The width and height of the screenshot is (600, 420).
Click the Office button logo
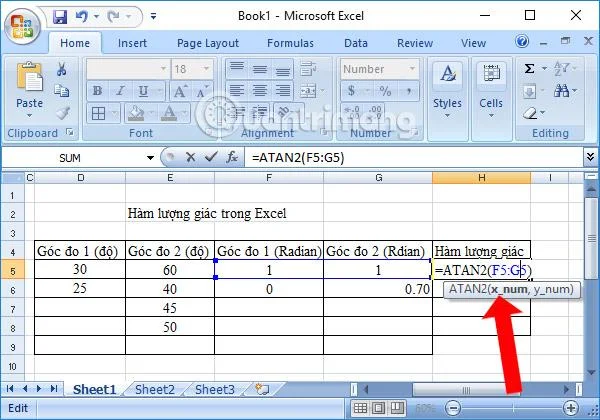23,26
